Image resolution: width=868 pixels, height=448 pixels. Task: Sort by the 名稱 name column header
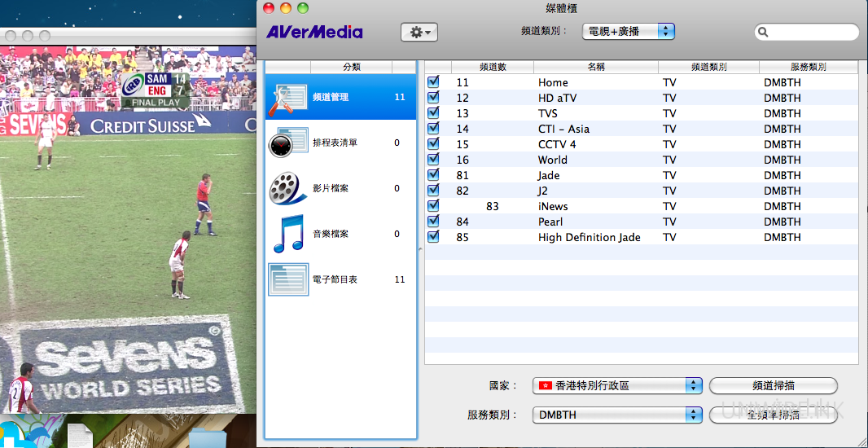coord(595,67)
